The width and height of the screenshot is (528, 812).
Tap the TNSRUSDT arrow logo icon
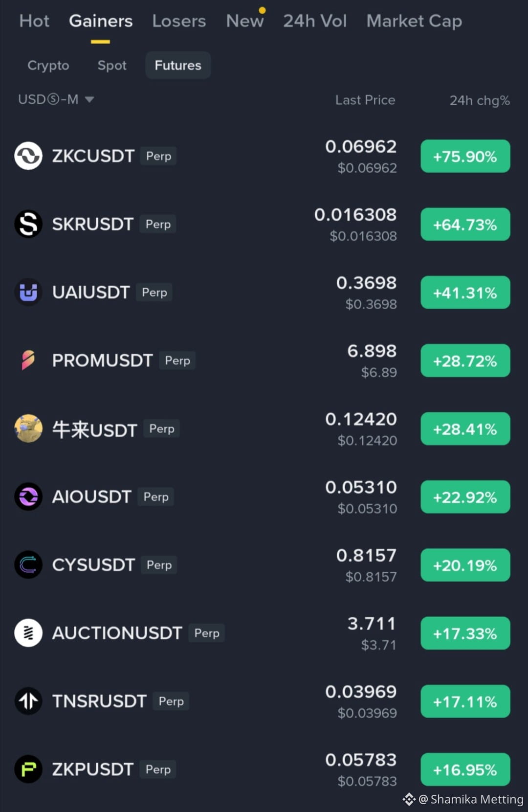tap(28, 701)
